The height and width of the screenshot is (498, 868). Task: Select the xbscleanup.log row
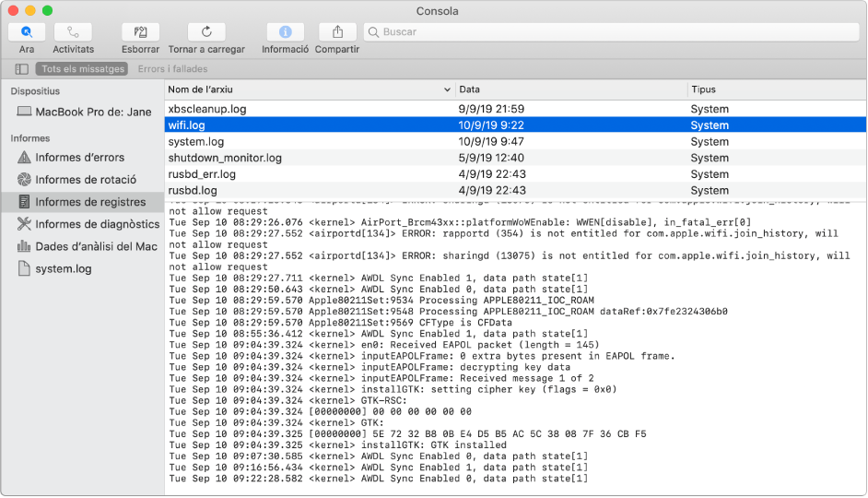pyautogui.click(x=515, y=109)
